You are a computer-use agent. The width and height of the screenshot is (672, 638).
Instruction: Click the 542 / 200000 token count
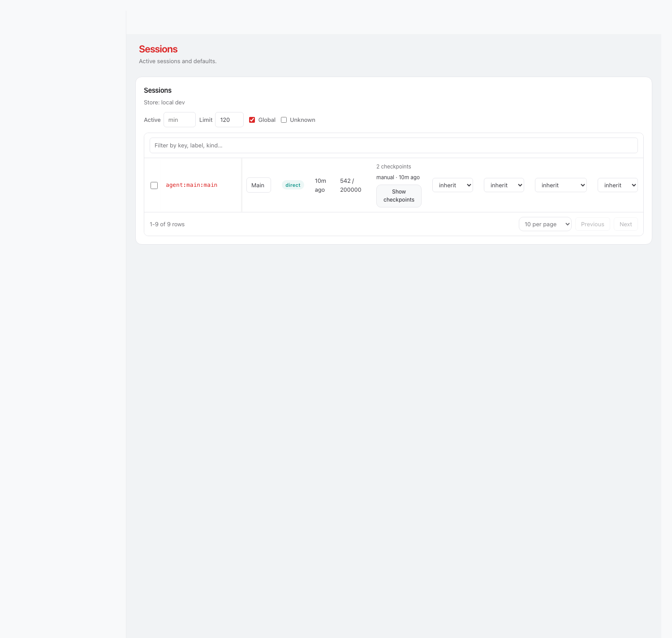point(350,185)
